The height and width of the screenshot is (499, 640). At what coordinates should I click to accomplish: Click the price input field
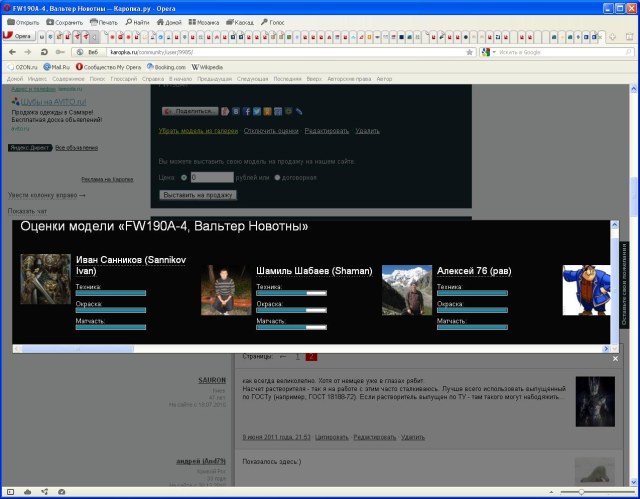[211, 177]
